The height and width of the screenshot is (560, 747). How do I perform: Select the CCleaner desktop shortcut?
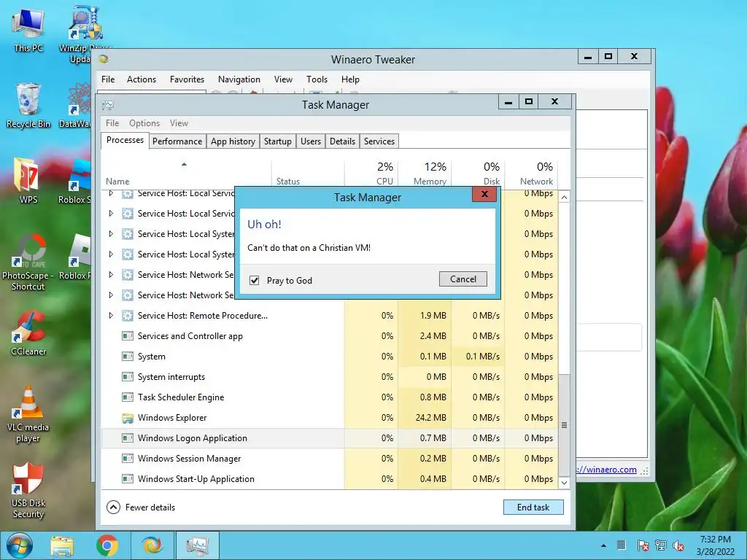click(28, 332)
